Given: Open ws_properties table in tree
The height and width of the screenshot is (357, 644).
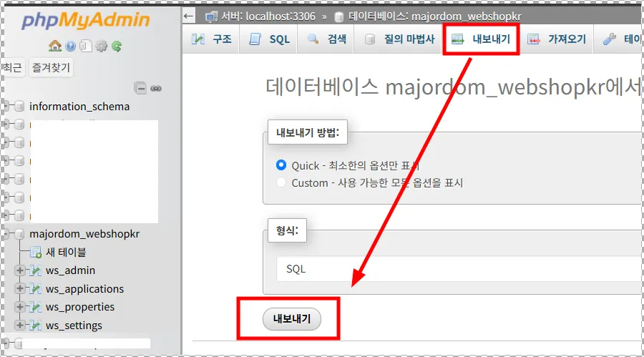Looking at the screenshot, I should pos(80,307).
